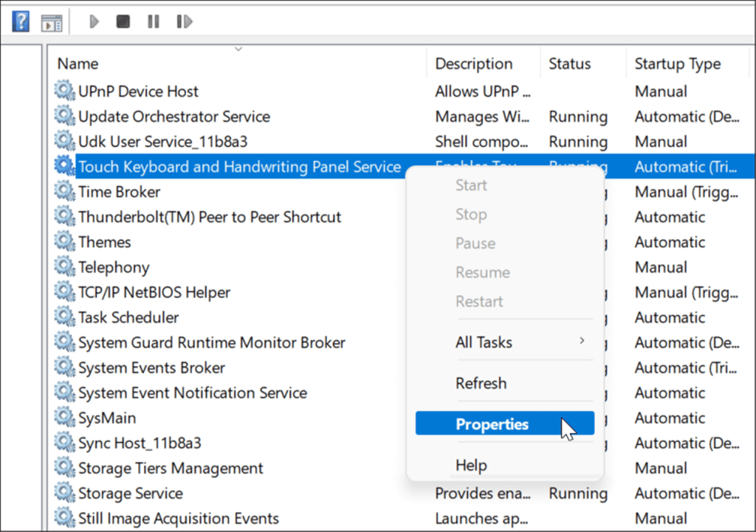Select the Task Scheduler service

point(128,317)
